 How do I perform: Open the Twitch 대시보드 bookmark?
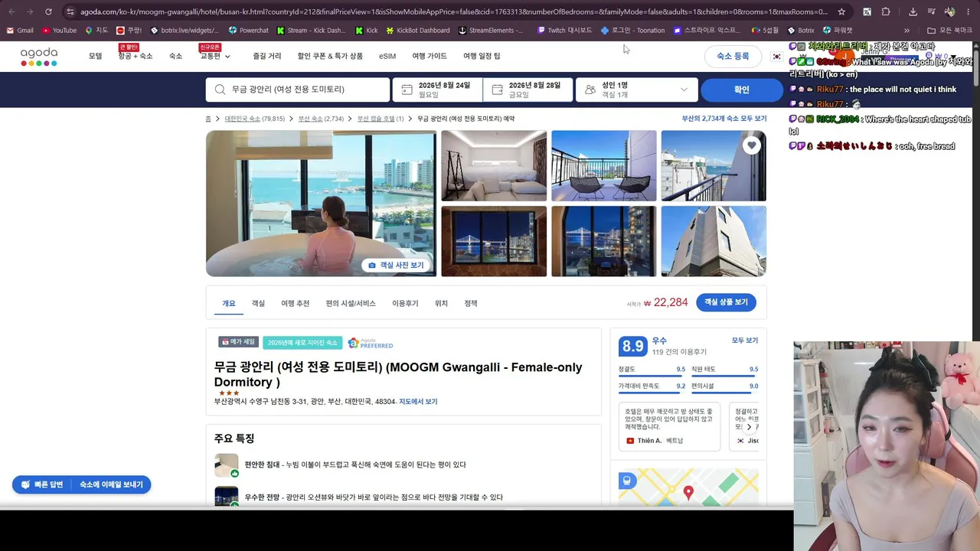tap(564, 31)
